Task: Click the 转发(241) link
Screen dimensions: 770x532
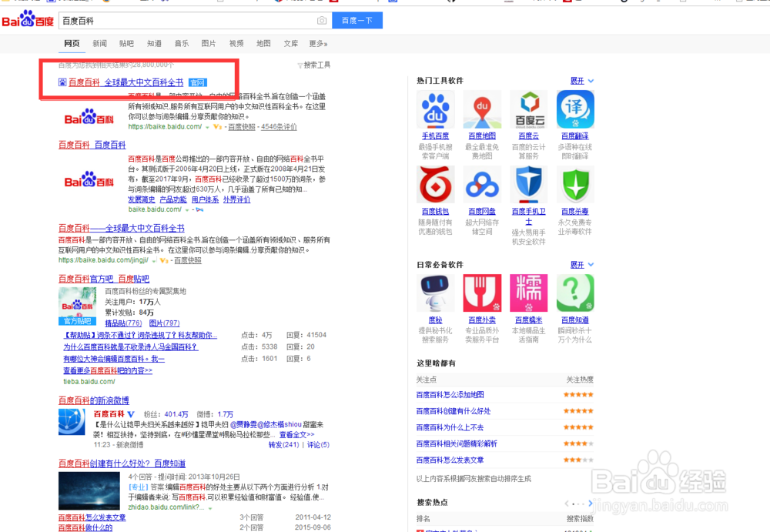Action: coord(284,445)
